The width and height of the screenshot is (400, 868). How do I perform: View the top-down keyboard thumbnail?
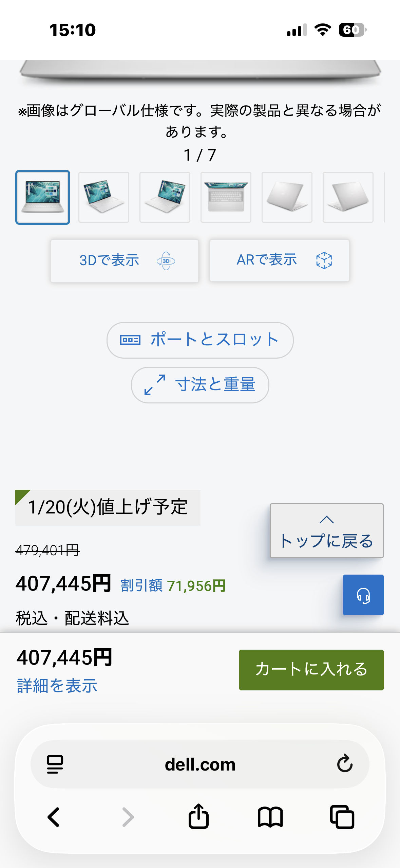[x=226, y=197]
